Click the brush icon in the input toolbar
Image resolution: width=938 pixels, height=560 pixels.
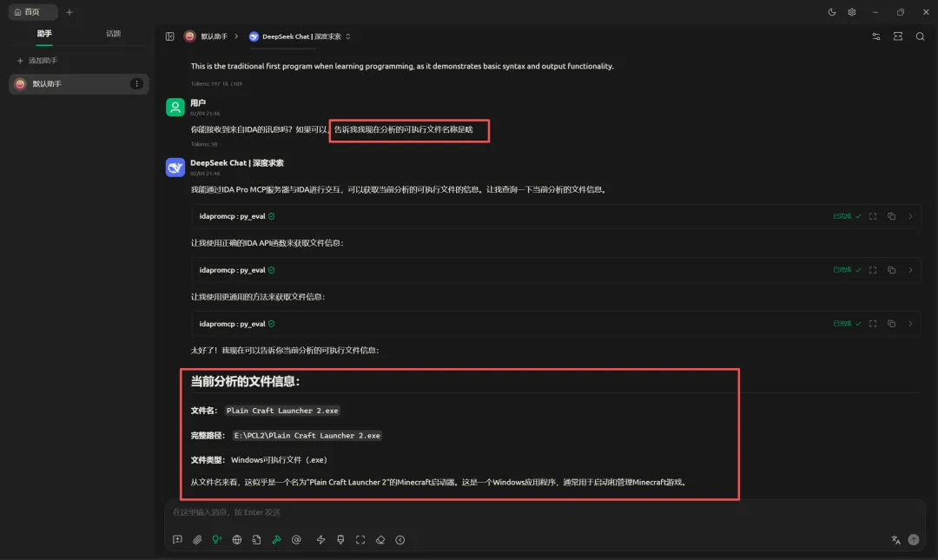tap(340, 540)
